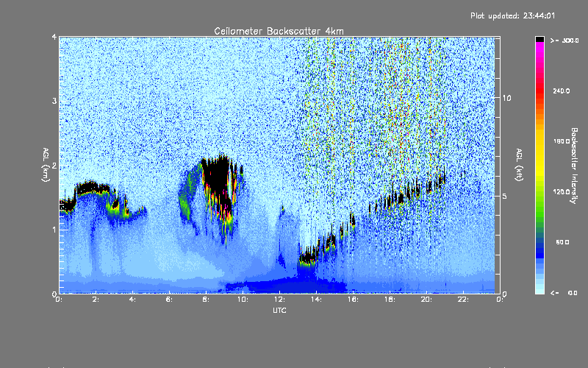Screen dimensions: 588x368
Task: Click the '120.0' colorbar label
Action: (562, 192)
